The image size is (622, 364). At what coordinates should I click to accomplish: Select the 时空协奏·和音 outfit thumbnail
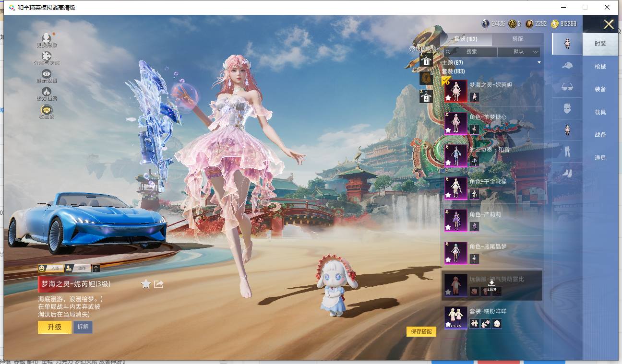[456, 156]
